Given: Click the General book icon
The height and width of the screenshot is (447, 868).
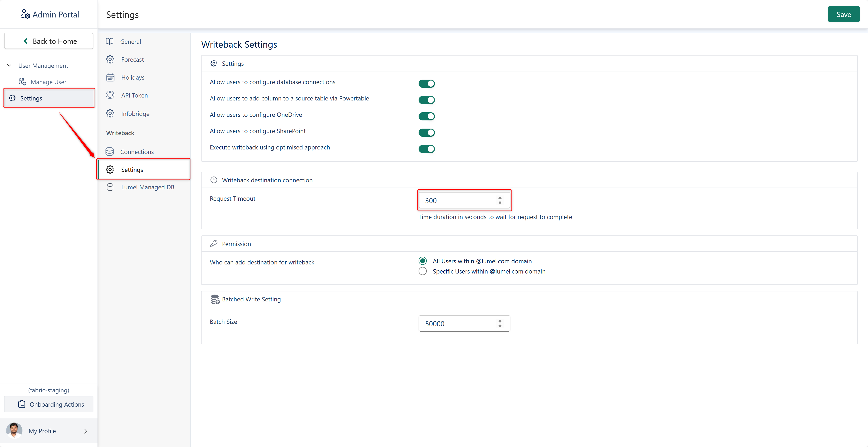Looking at the screenshot, I should [110, 42].
